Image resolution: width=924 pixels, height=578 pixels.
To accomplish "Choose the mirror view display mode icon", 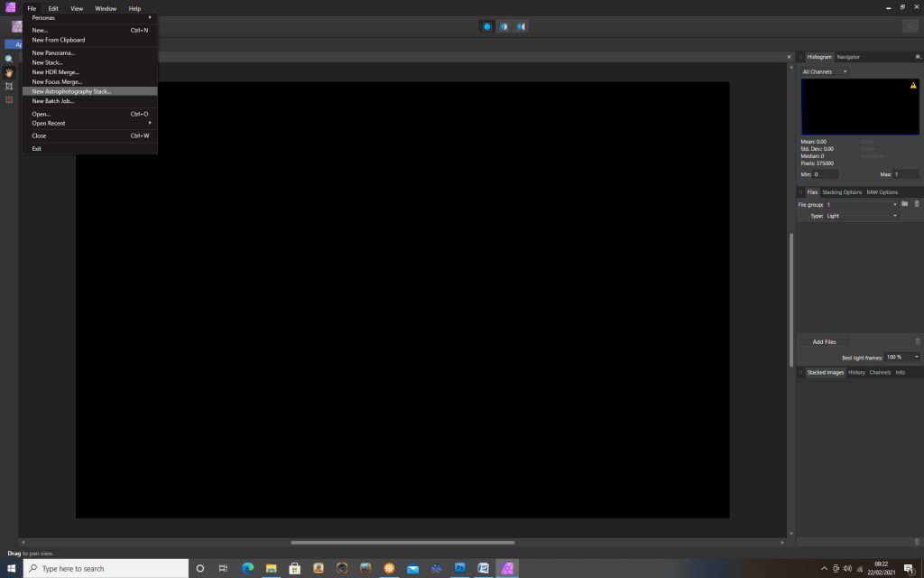I will coord(521,26).
